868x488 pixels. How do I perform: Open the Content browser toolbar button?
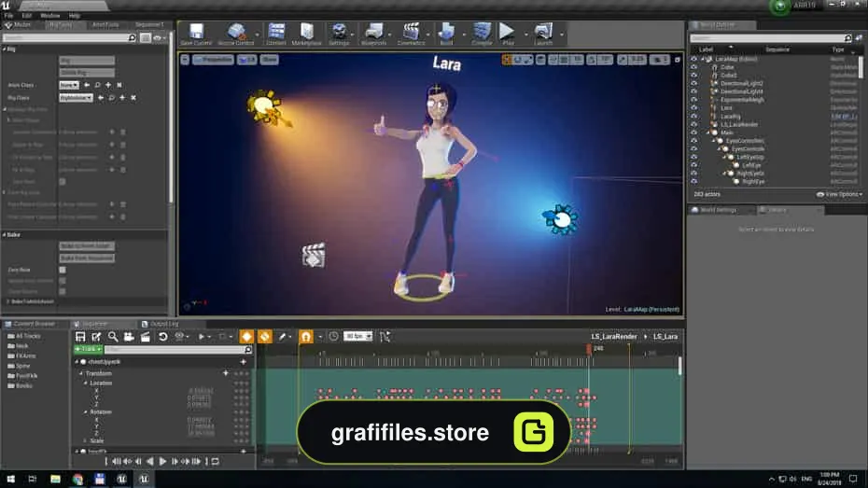click(275, 35)
